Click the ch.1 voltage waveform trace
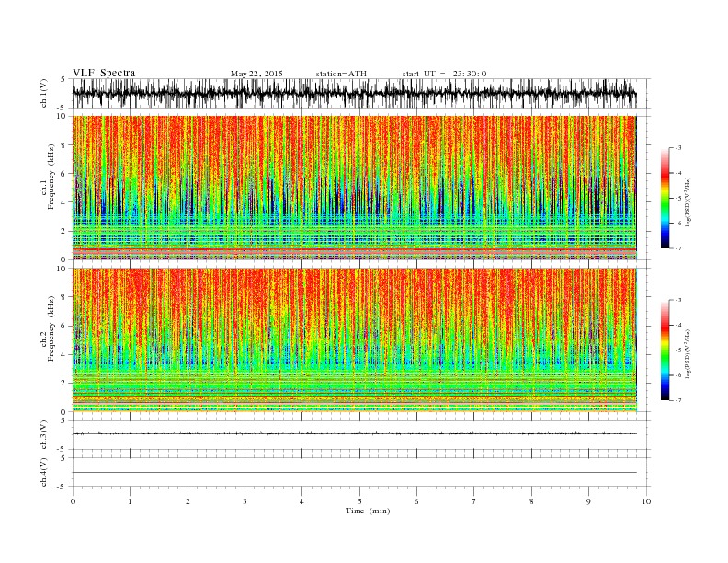 (x=354, y=93)
